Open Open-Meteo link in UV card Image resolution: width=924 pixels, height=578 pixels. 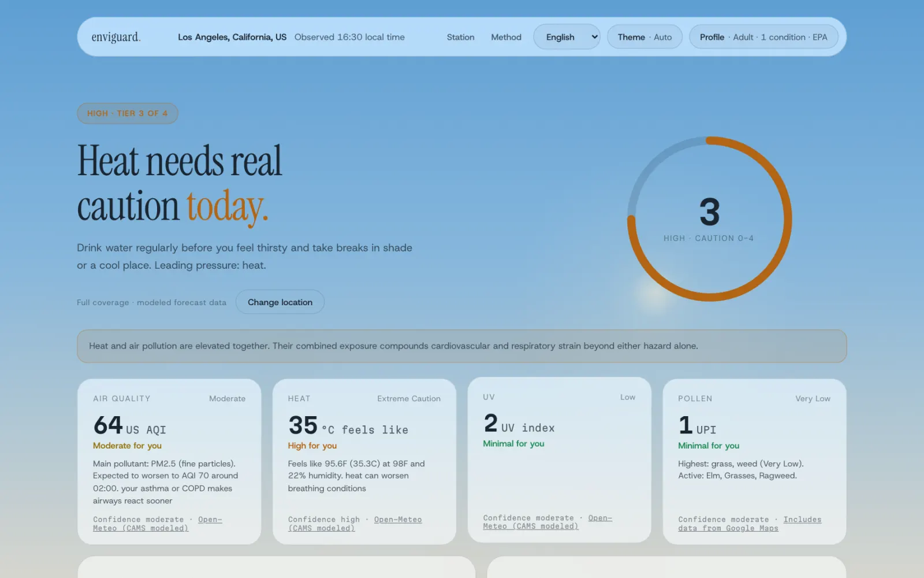(547, 522)
